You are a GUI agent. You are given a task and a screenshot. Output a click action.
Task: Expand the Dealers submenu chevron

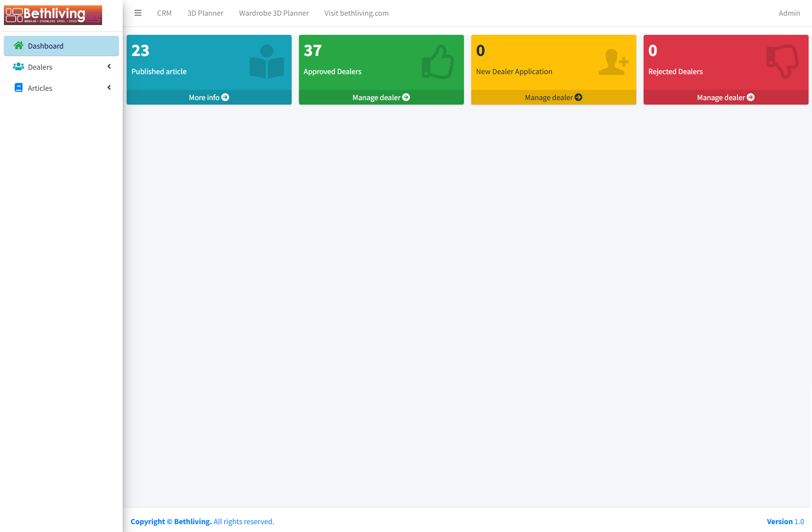point(109,67)
